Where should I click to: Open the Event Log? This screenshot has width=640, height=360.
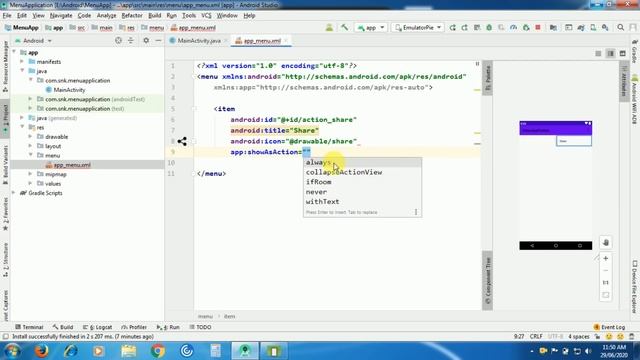click(609, 327)
